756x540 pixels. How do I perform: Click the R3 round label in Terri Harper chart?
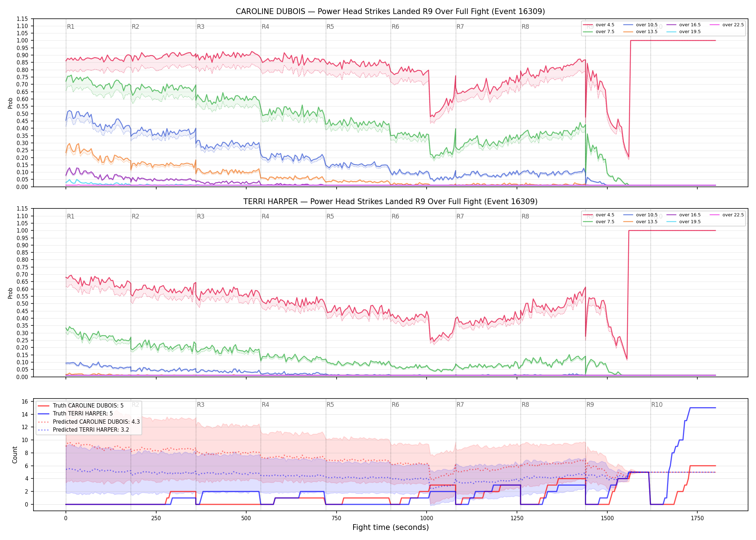tap(201, 216)
